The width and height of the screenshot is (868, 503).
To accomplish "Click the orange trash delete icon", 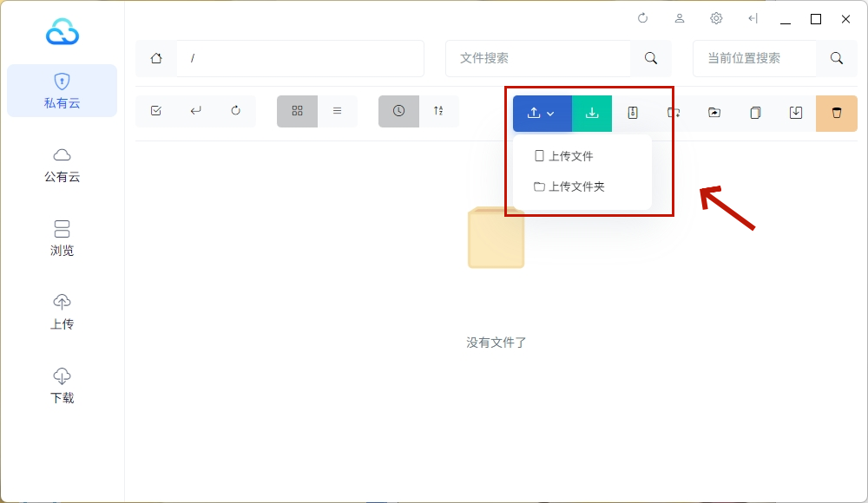I will click(837, 113).
